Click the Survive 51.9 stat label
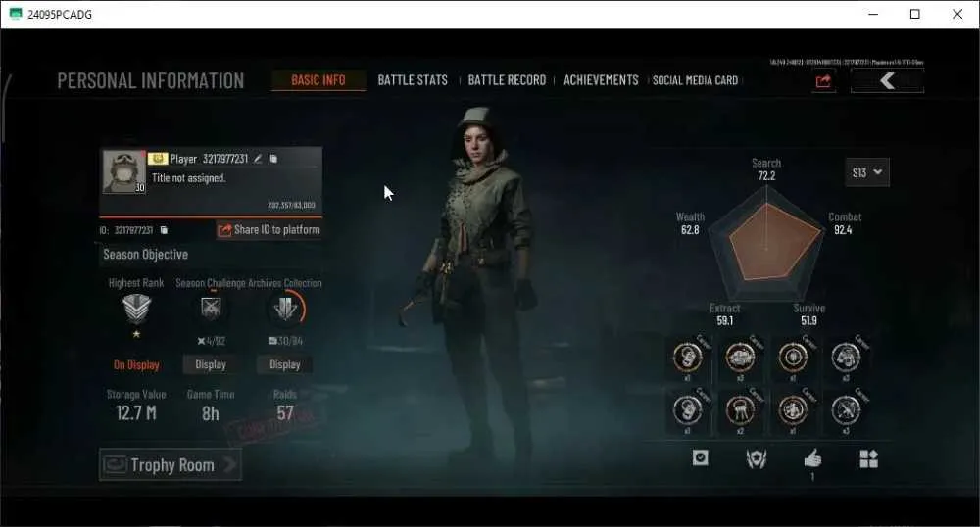This screenshot has height=527, width=980. (808, 314)
